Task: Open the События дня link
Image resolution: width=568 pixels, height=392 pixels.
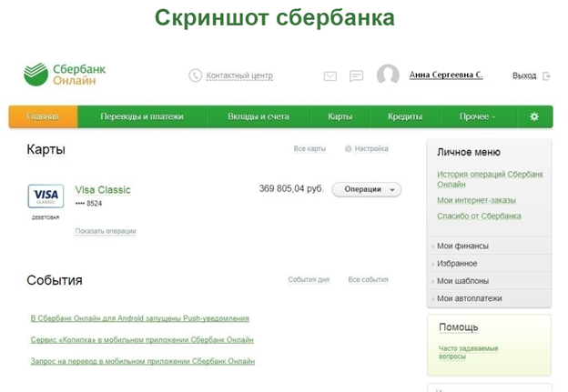Action: 309,279
